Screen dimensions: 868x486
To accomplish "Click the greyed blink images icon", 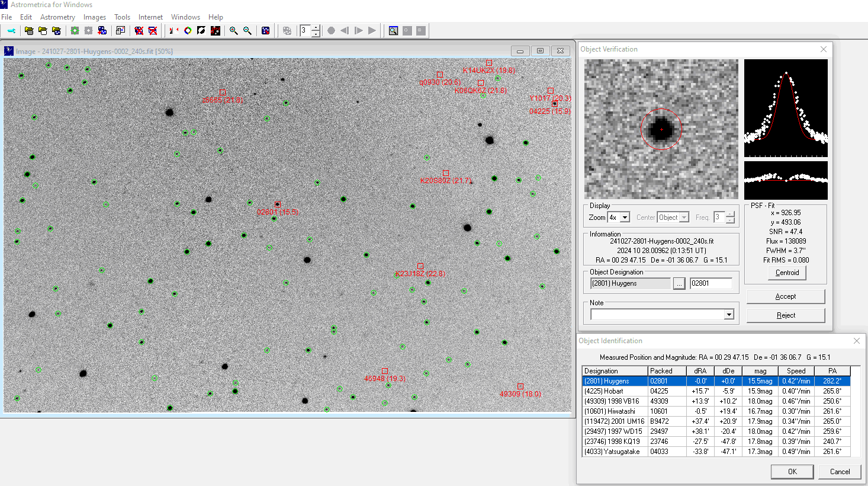I will click(287, 31).
